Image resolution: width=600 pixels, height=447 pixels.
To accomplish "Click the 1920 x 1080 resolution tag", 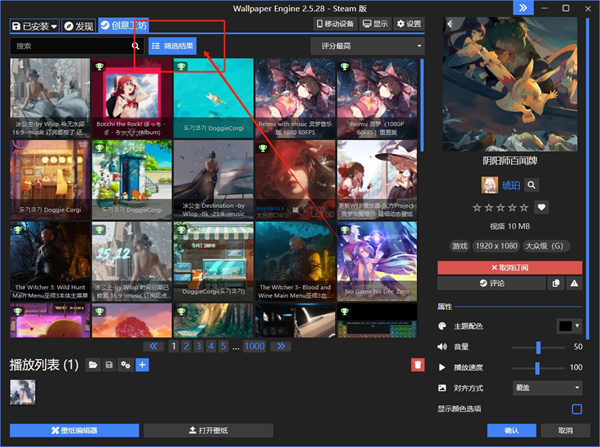I will pyautogui.click(x=496, y=246).
